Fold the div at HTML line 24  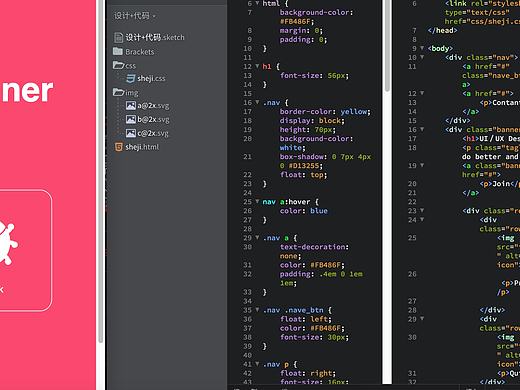422,220
